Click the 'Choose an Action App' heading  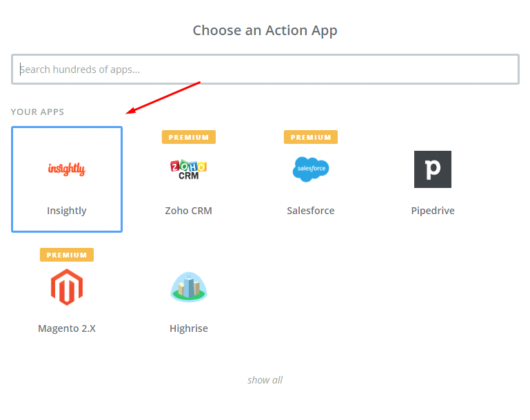point(265,30)
